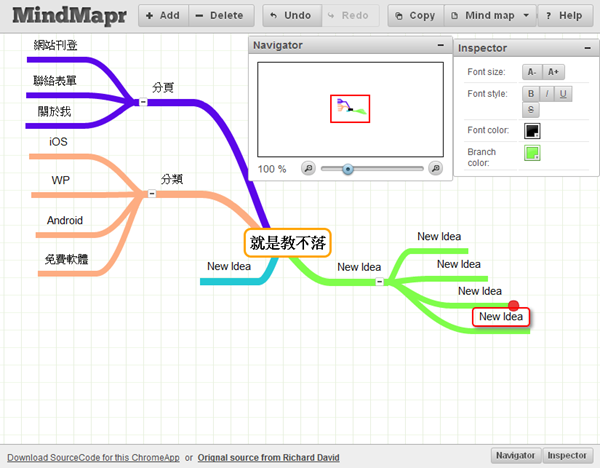Screen dimensions: 600x468
Task: Toggle italic font style
Action: pos(547,94)
